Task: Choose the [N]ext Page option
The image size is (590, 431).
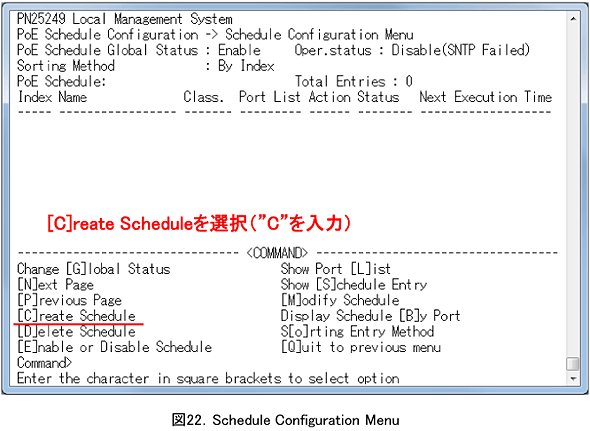Action: click(x=55, y=285)
